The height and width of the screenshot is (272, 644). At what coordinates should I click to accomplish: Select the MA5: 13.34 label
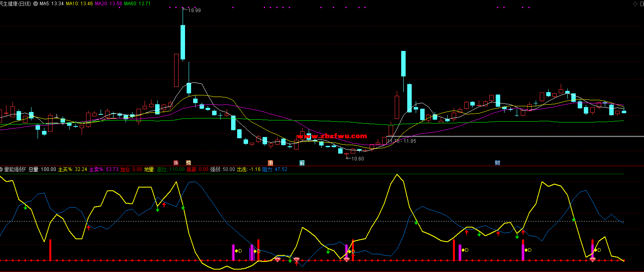[x=52, y=4]
